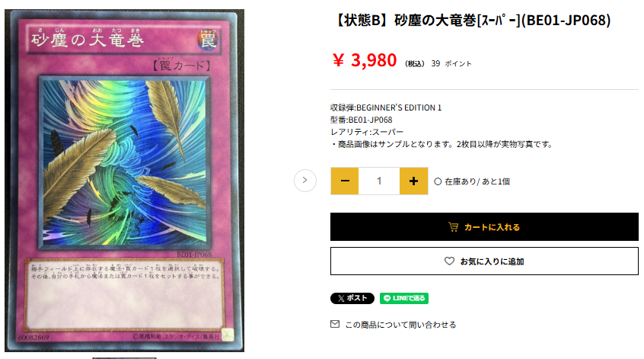The image size is (644, 359).
Task: Select the thumbnail strip below main image
Action: click(124, 357)
